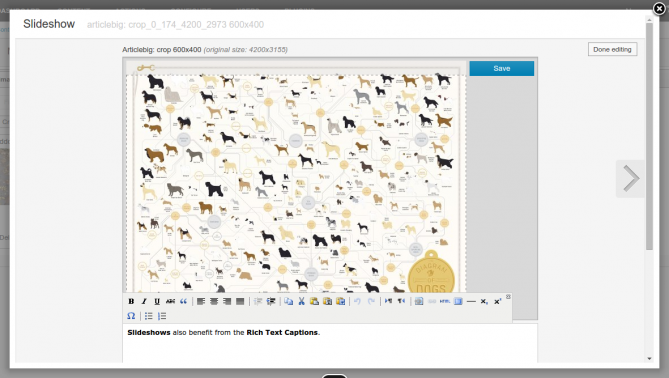Center the caption text
The width and height of the screenshot is (669, 378).
(214, 301)
